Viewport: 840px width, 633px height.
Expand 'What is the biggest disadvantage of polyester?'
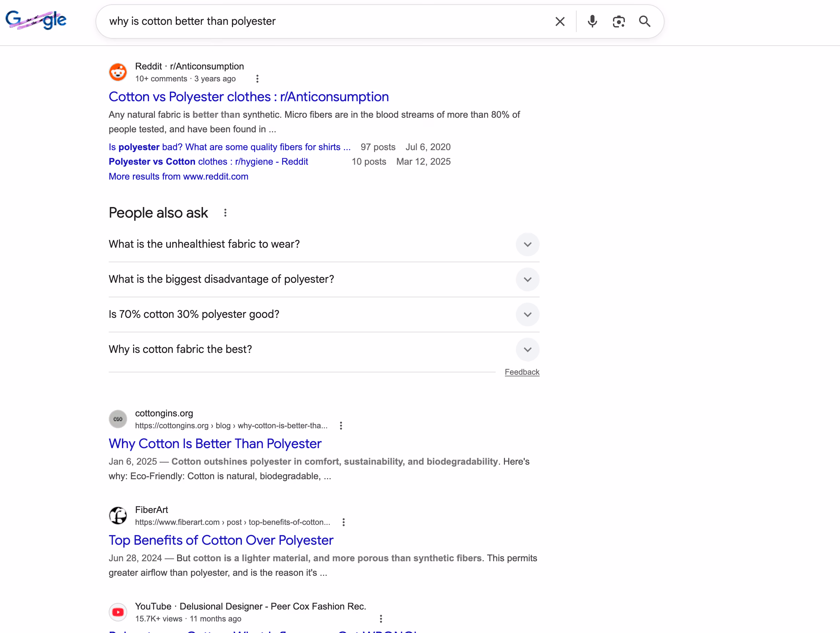(x=324, y=279)
